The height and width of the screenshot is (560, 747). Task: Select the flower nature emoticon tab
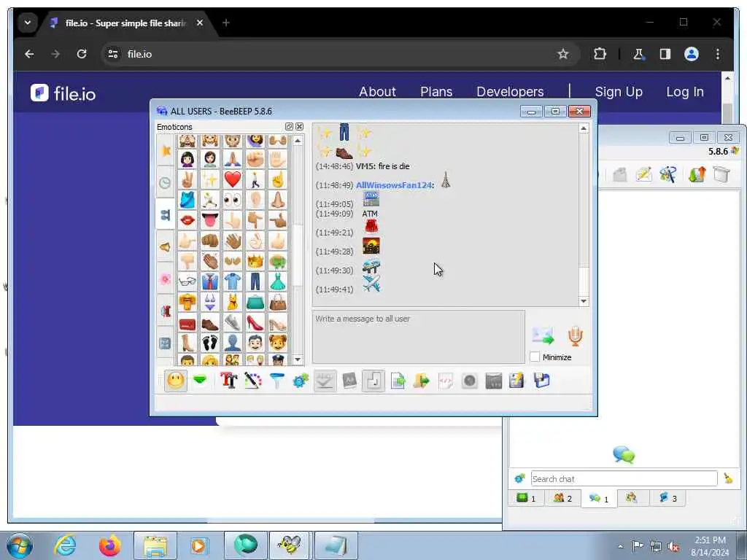(x=166, y=279)
